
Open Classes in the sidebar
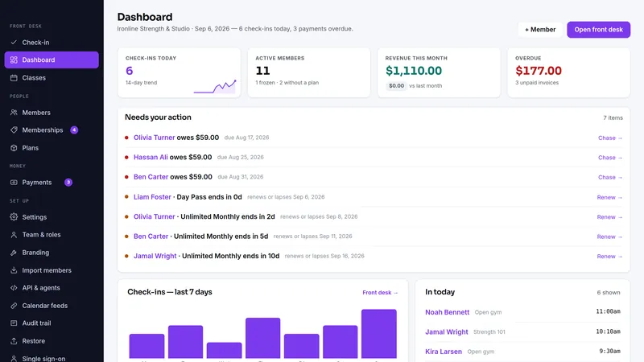(52, 77)
